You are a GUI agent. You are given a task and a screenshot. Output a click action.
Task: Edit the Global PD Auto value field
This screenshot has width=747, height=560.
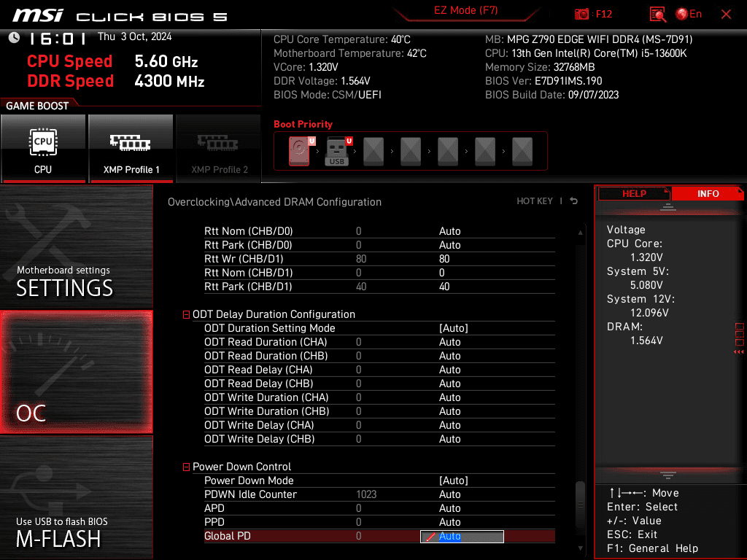pyautogui.click(x=462, y=536)
